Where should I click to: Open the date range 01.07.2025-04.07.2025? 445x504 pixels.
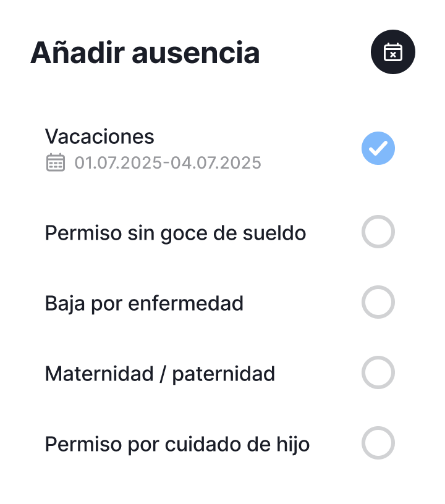pos(168,163)
